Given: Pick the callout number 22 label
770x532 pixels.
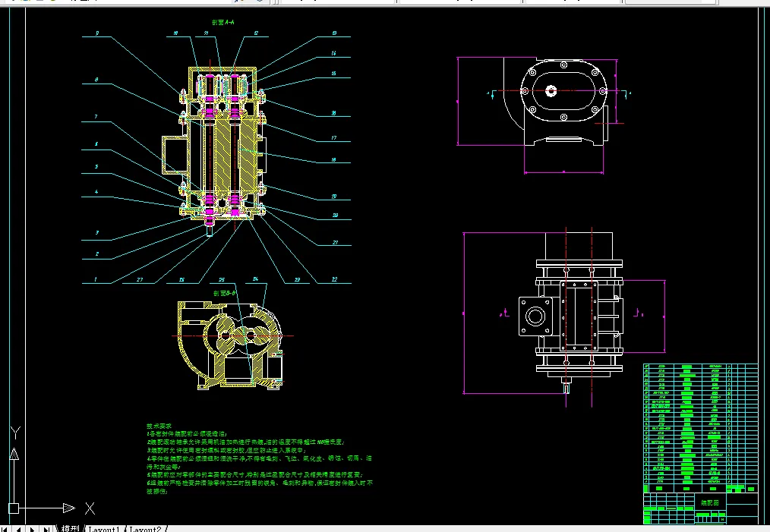Looking at the screenshot, I should point(334,279).
